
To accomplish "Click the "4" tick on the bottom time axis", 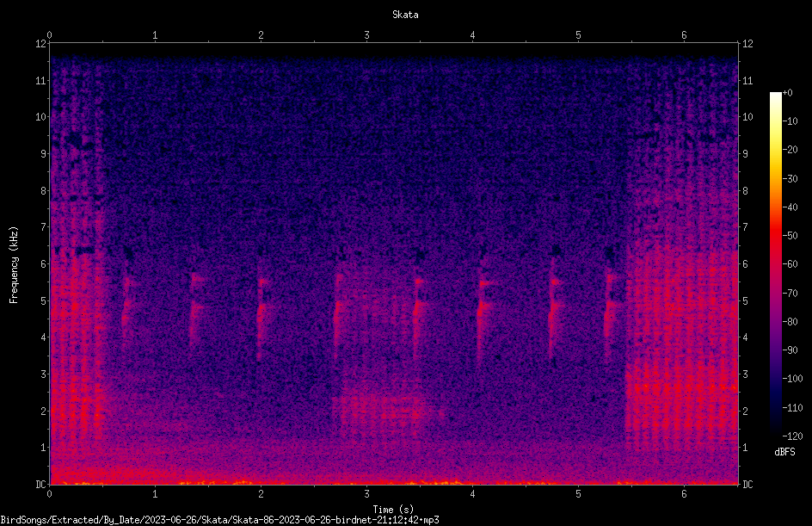I will 472,494.
